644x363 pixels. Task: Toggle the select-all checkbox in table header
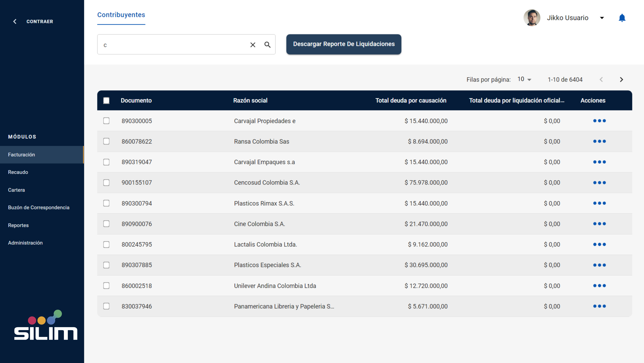[x=106, y=100]
